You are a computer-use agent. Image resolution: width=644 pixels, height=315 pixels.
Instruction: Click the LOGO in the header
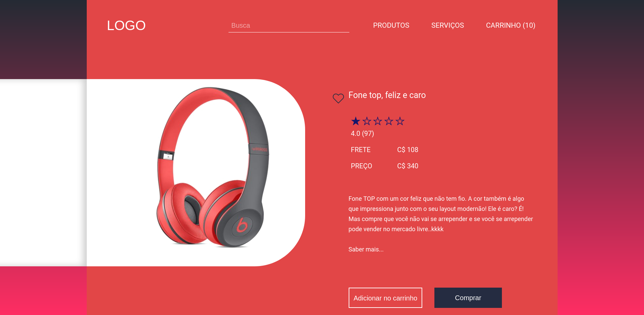[126, 25]
